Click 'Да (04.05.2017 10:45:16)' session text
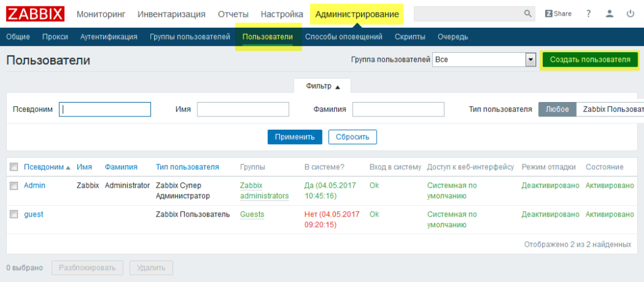644x282 pixels. click(330, 191)
